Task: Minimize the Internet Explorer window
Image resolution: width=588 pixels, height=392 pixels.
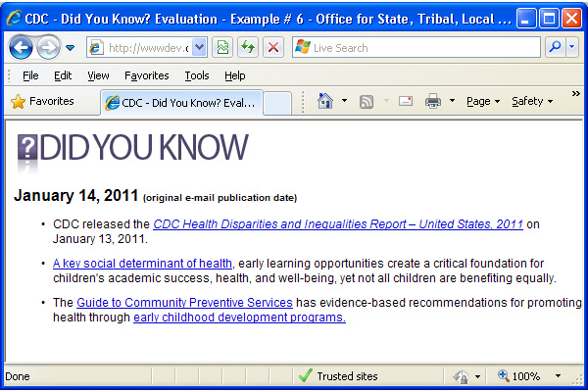Action: point(525,18)
